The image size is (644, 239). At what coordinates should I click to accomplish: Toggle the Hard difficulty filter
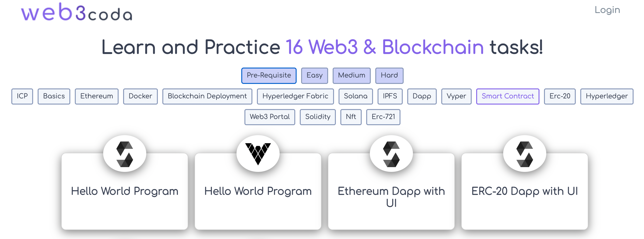[x=389, y=76]
